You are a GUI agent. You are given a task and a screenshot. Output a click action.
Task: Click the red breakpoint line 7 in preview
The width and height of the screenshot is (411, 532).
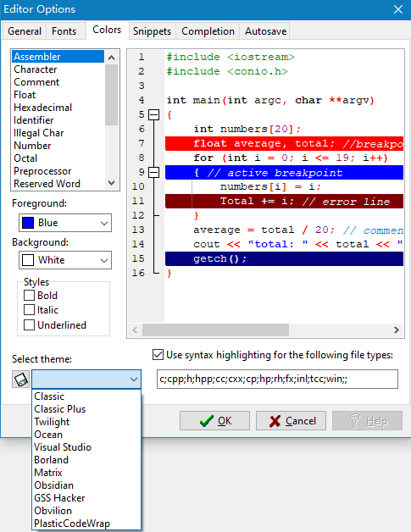[x=284, y=143]
